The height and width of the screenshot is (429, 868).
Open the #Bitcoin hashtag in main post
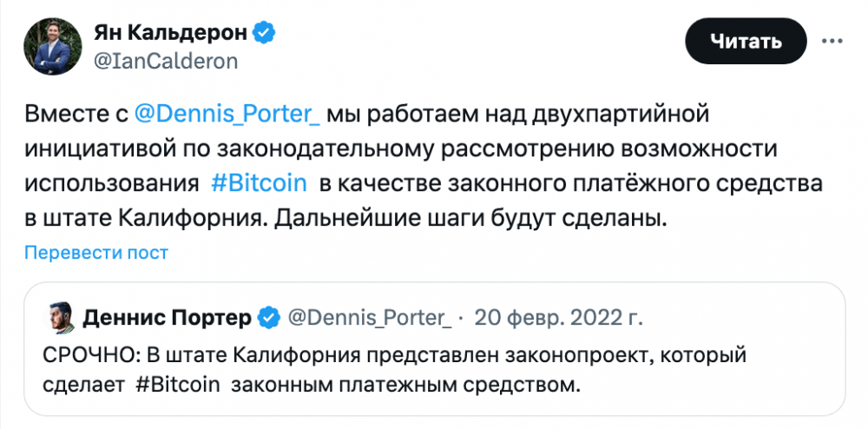coord(259,184)
